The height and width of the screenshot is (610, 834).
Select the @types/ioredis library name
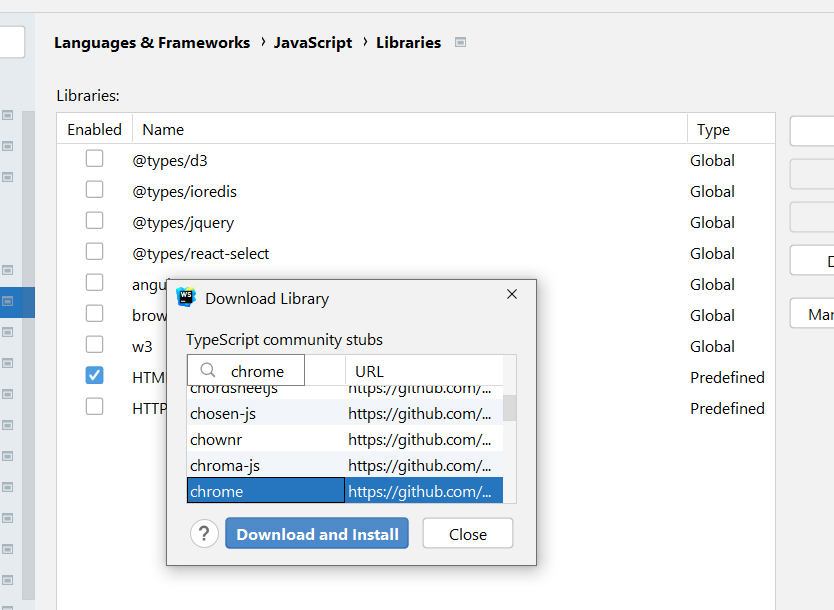(184, 191)
